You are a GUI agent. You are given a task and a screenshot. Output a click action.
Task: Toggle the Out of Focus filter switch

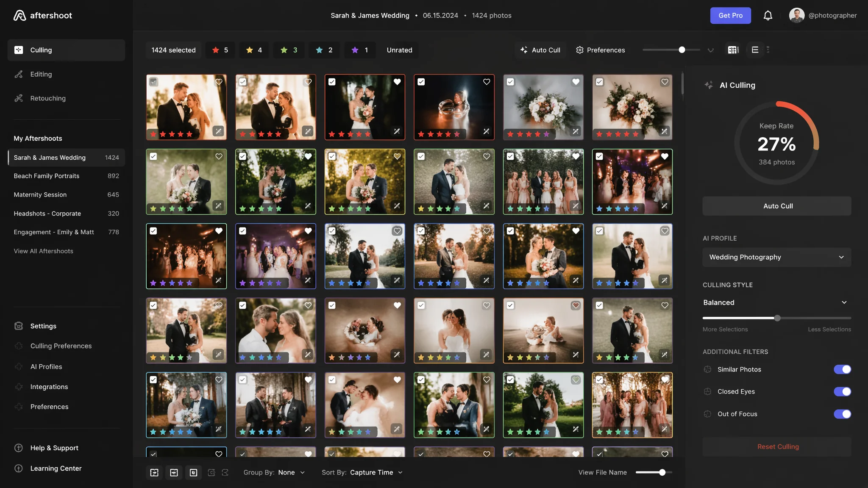point(842,414)
